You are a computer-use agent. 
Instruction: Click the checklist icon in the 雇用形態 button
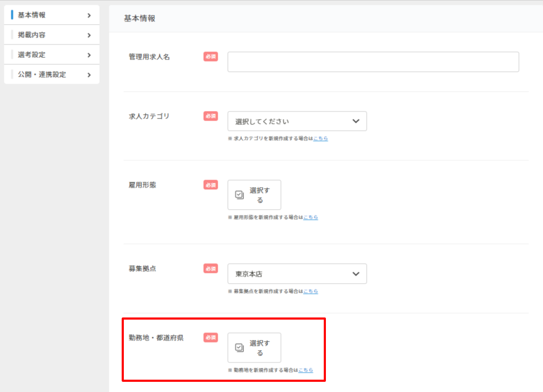(240, 195)
